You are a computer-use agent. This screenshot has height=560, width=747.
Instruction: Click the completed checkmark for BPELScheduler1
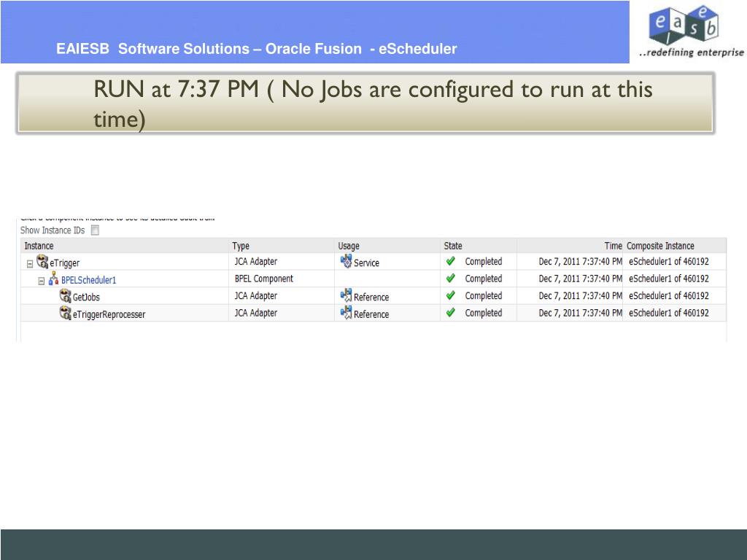(x=450, y=278)
